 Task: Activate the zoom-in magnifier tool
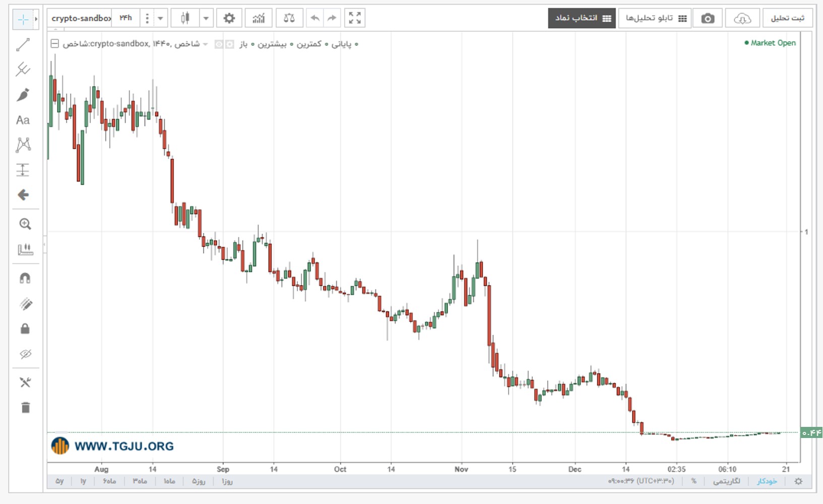coord(25,224)
